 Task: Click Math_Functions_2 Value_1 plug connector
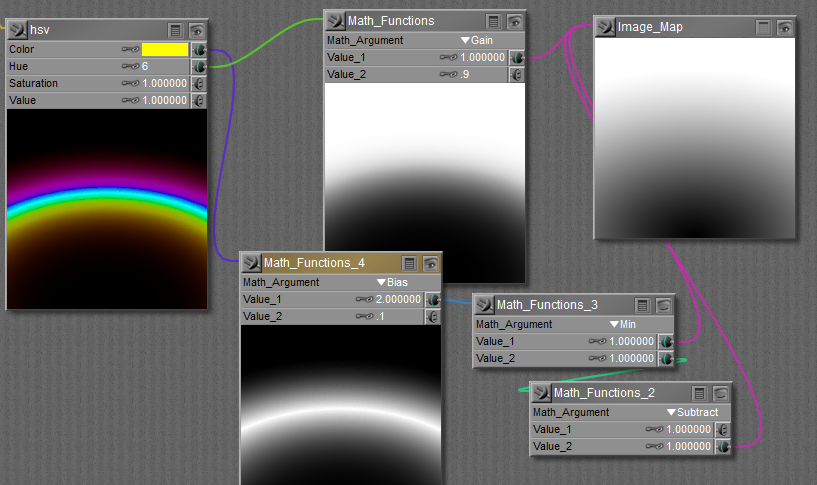722,430
